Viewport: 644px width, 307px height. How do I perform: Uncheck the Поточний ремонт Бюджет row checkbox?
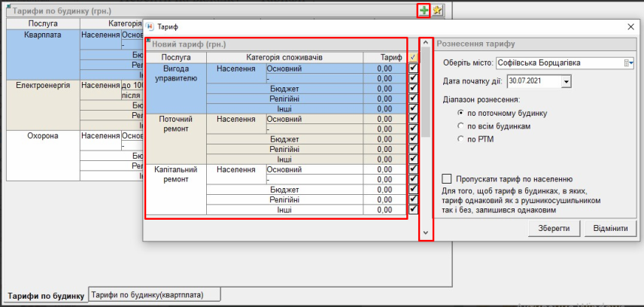click(x=413, y=140)
